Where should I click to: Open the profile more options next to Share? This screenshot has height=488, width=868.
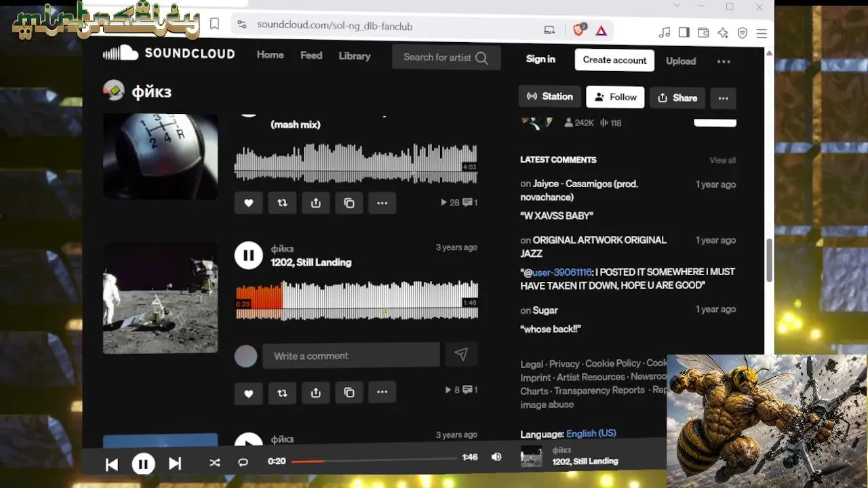(x=723, y=98)
